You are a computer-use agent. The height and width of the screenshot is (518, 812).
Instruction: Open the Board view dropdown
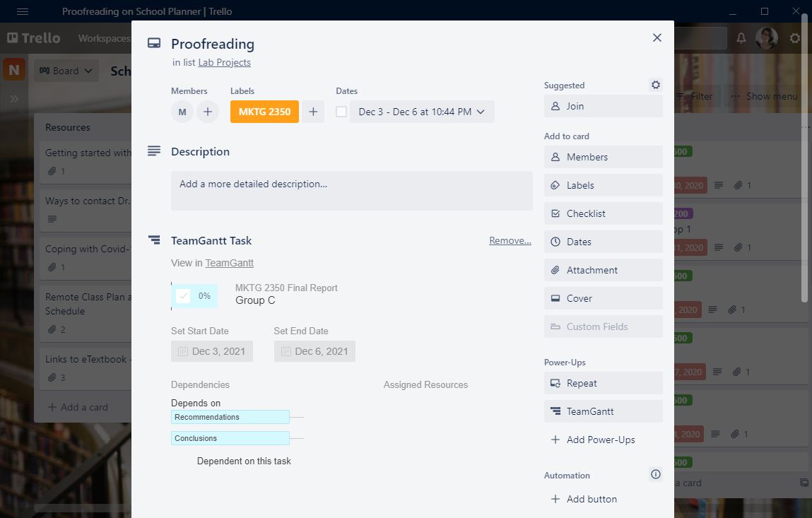click(x=66, y=71)
